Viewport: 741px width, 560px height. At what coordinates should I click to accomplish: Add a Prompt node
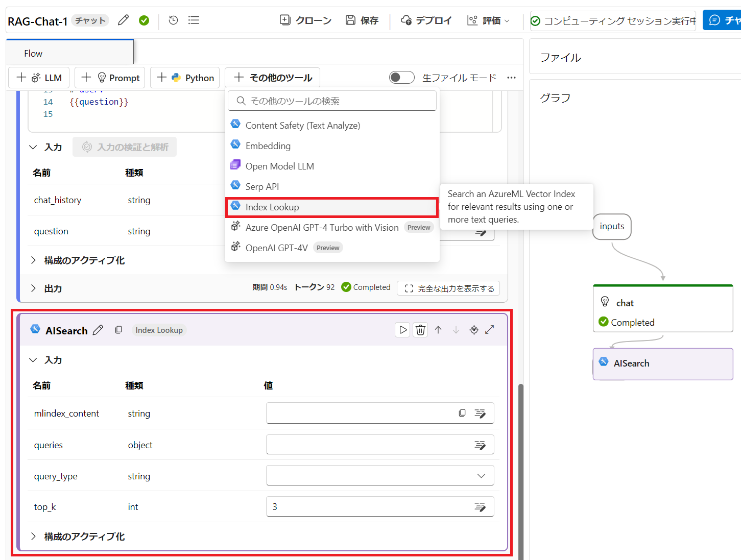tap(110, 78)
